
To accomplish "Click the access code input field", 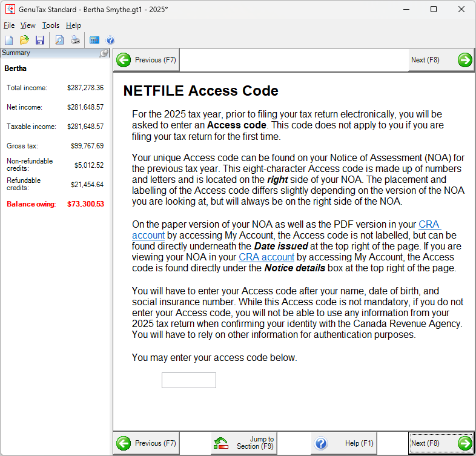I will pyautogui.click(x=189, y=380).
